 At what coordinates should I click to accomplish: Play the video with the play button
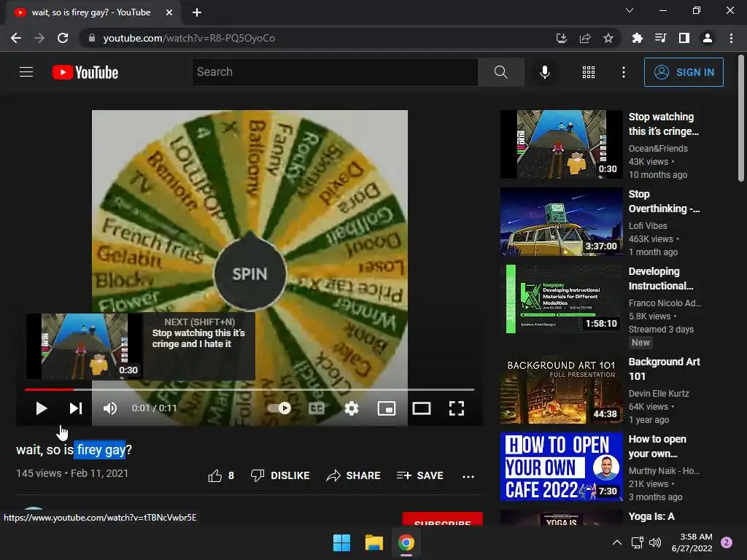tap(42, 408)
